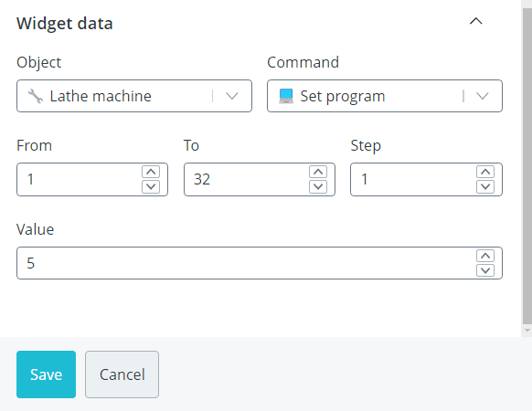
Task: Increase the Value field with up arrow
Action: (485, 256)
